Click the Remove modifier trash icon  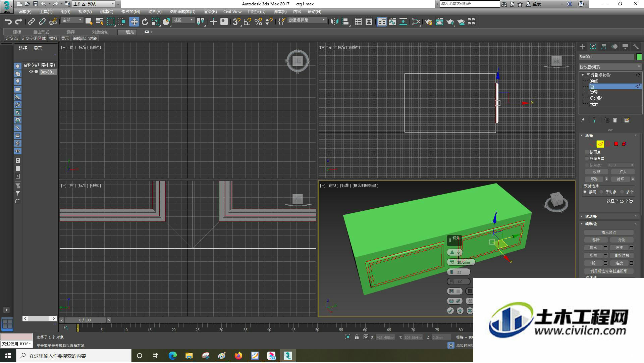615,120
